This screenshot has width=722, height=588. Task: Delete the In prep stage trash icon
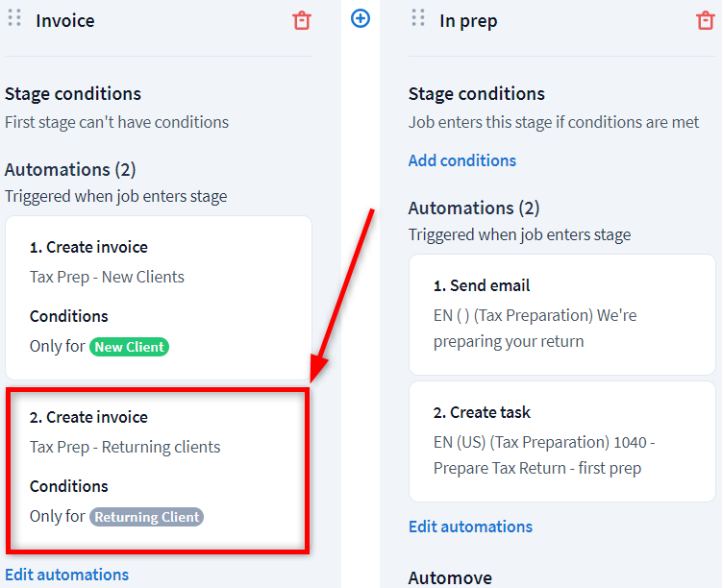(705, 20)
